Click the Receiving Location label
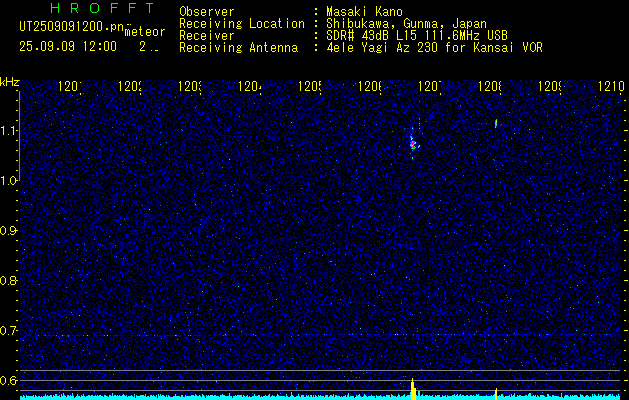Viewport: 629px width, 400px height. (242, 24)
